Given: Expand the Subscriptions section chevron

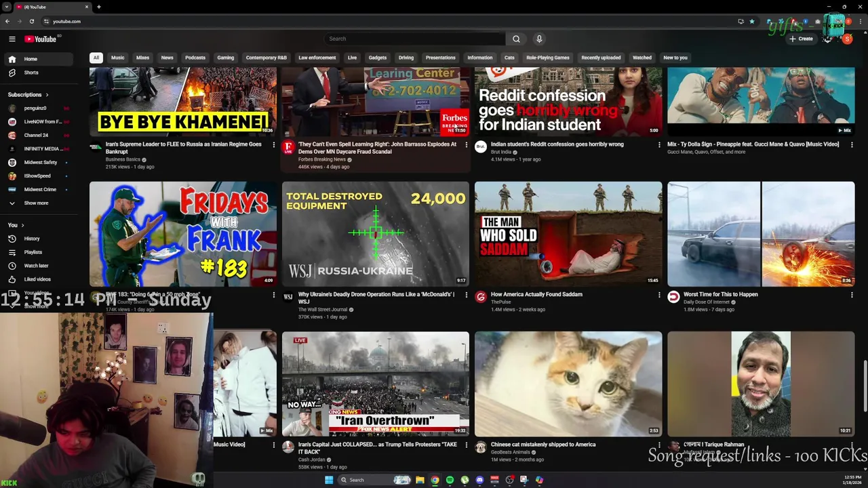Looking at the screenshot, I should [47, 95].
